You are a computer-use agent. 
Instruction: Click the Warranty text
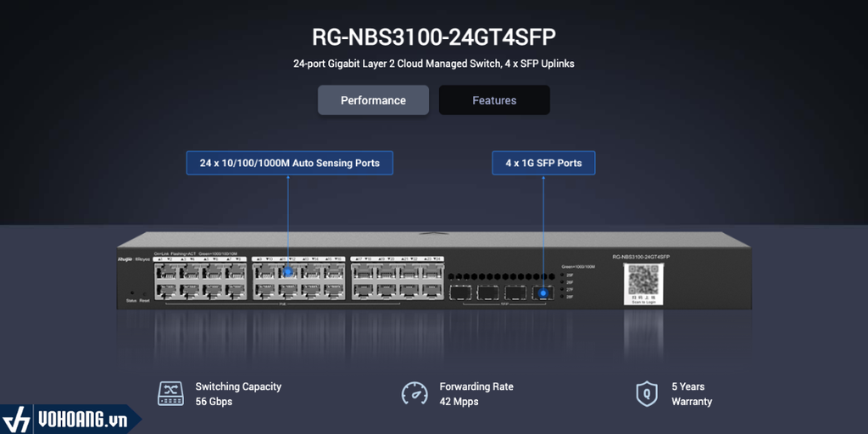692,401
